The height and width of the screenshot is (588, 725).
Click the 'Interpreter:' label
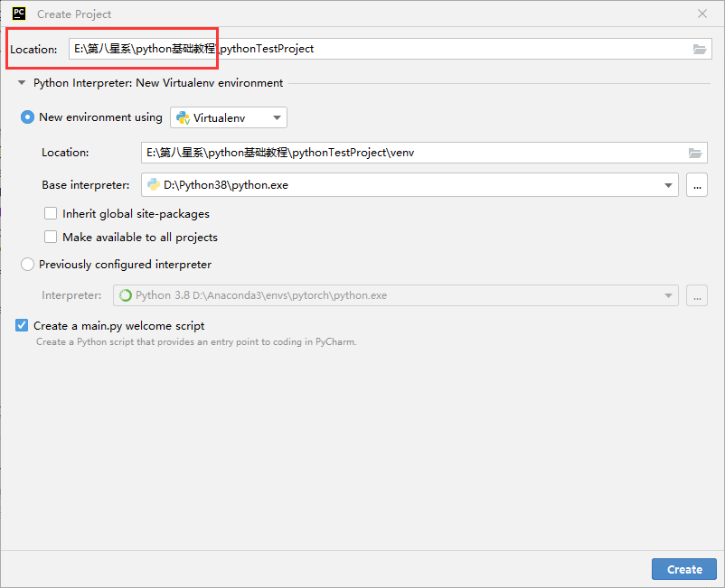click(71, 295)
